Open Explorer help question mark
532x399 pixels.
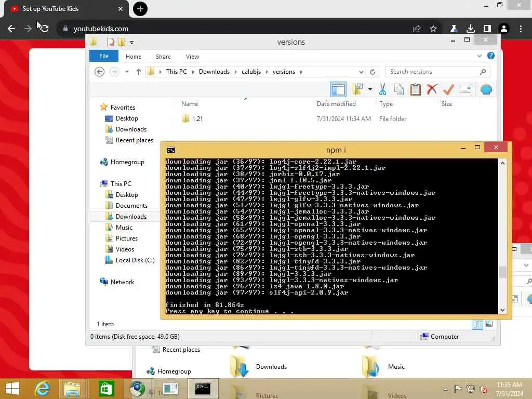click(490, 56)
